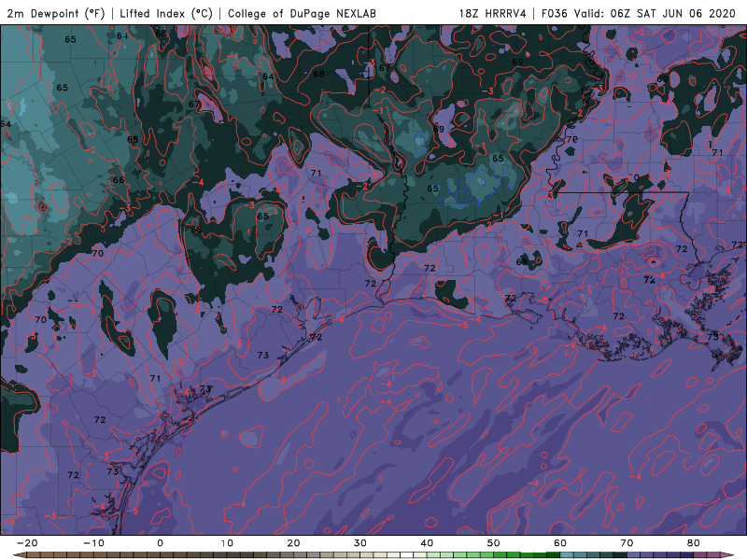The image size is (747, 560).
Task: Click the '0' colorbar tick label
Action: [x=160, y=543]
